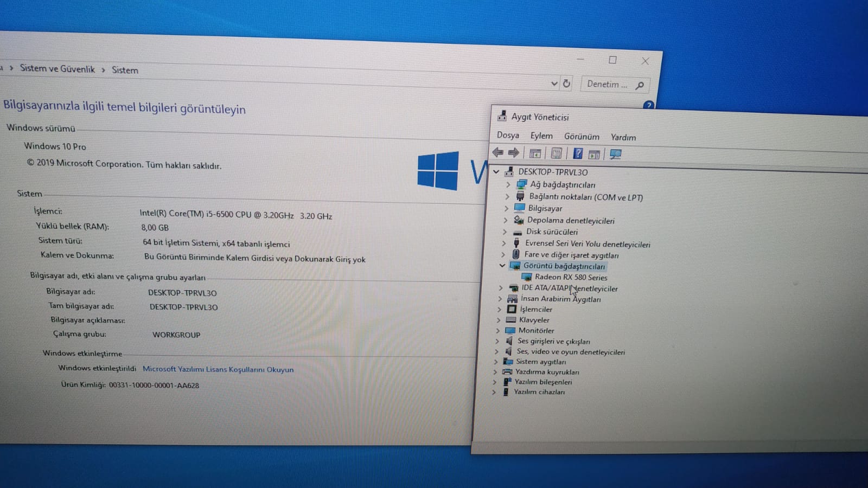The width and height of the screenshot is (868, 488).
Task: Click the Yazılım bileşenleri icon
Action: click(507, 381)
